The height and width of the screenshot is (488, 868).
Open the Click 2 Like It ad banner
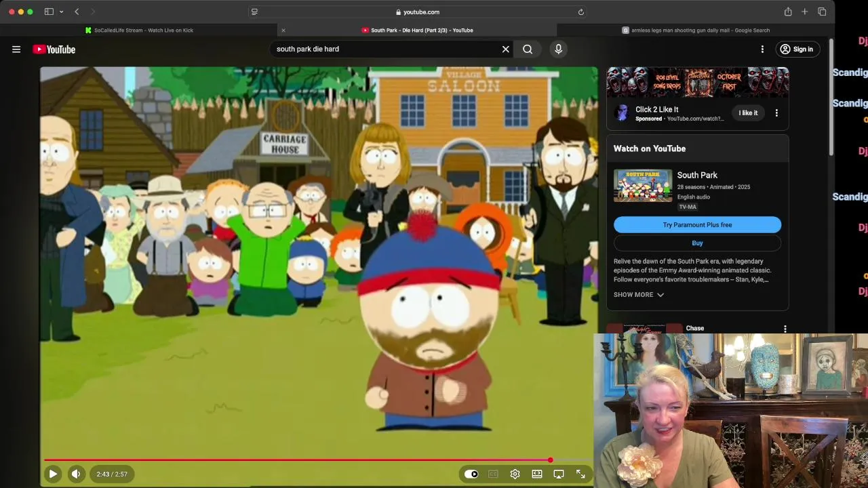(698, 82)
